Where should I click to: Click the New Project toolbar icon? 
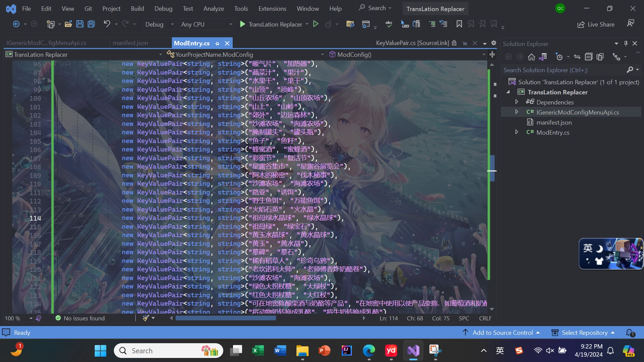point(51,24)
